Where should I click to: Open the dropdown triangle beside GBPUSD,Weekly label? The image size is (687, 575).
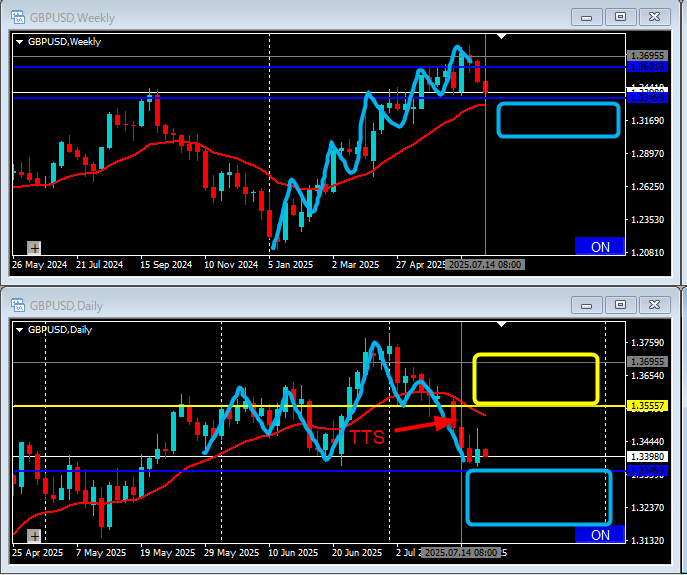point(20,42)
